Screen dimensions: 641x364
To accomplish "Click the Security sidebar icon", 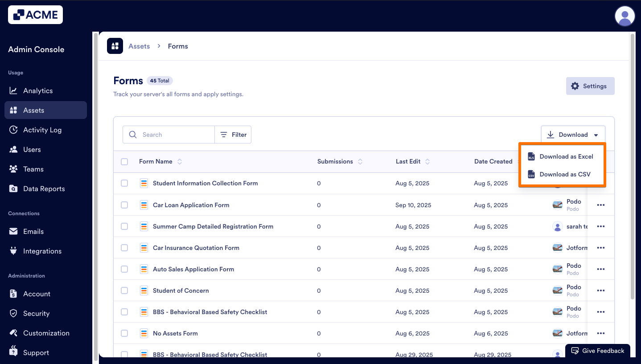I will 14,313.
